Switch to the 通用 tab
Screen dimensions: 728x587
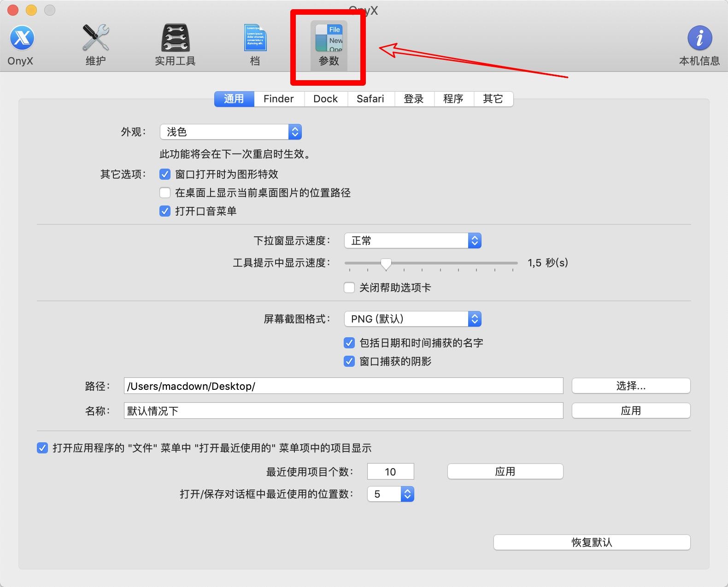click(234, 99)
